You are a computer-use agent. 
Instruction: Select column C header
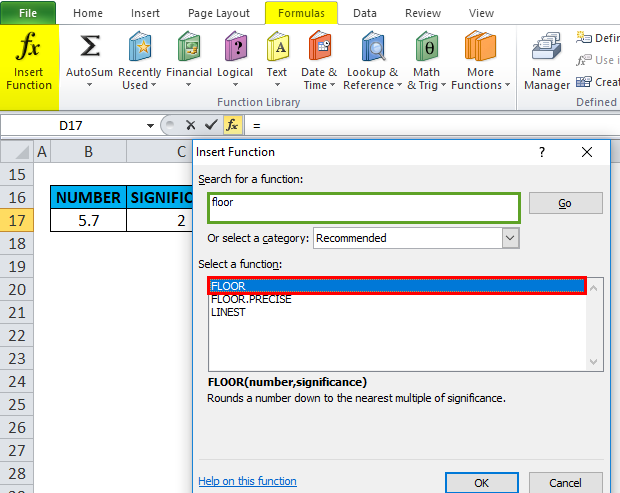click(x=160, y=151)
